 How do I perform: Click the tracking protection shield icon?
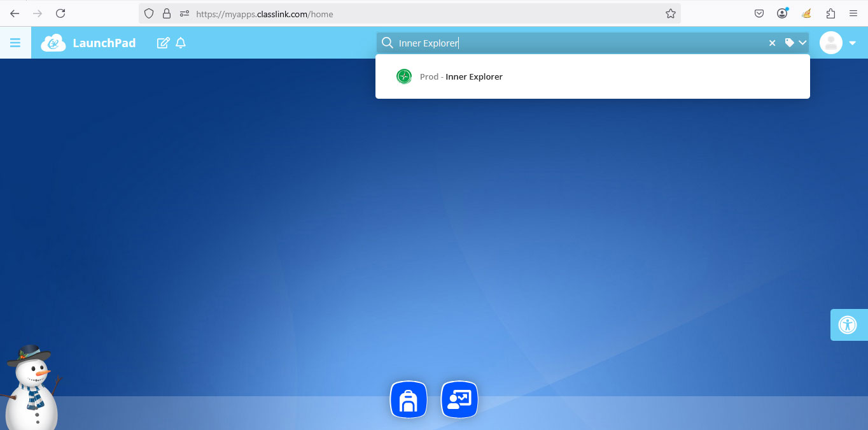pyautogui.click(x=149, y=13)
